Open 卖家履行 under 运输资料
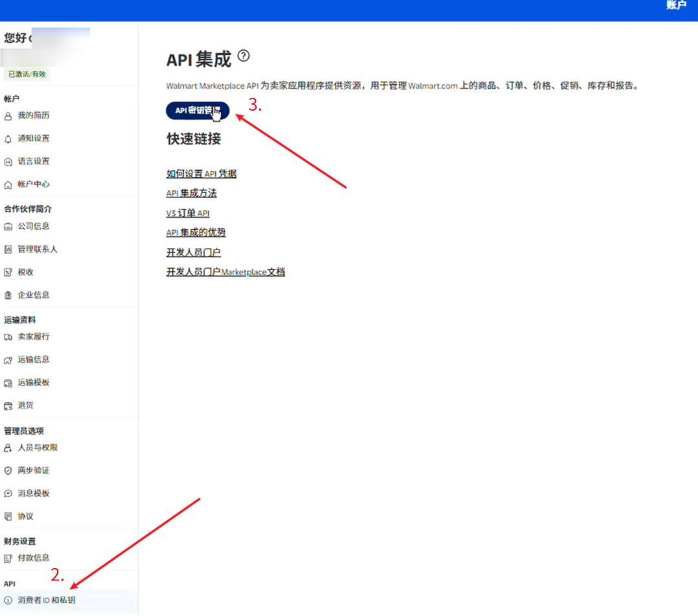Image resolution: width=698 pixels, height=616 pixels. [x=34, y=336]
